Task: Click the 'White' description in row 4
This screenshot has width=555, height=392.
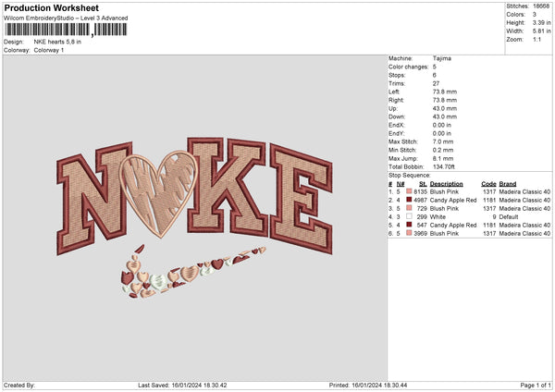Action: [438, 217]
